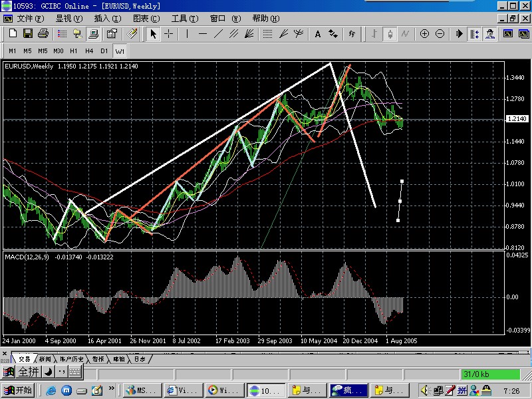The height and width of the screenshot is (399, 532).
Task: Open the 图表(C) menu
Action: pos(146,19)
